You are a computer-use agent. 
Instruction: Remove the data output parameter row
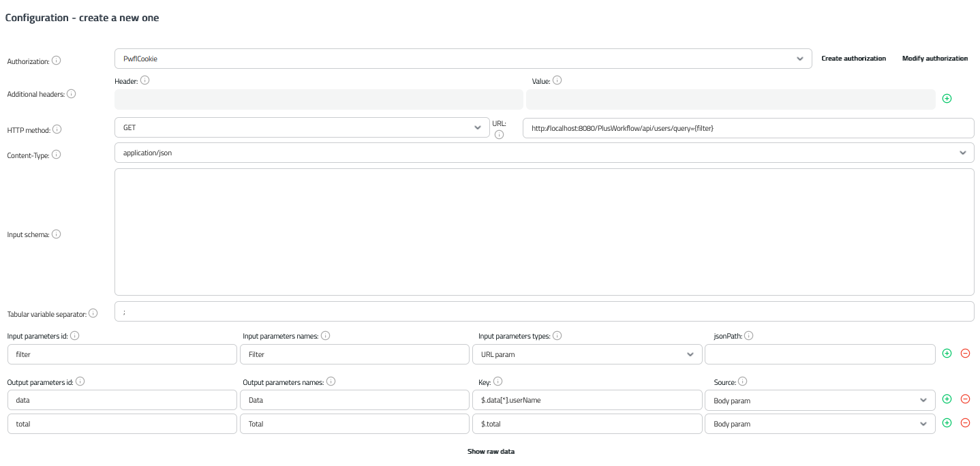[x=965, y=400]
